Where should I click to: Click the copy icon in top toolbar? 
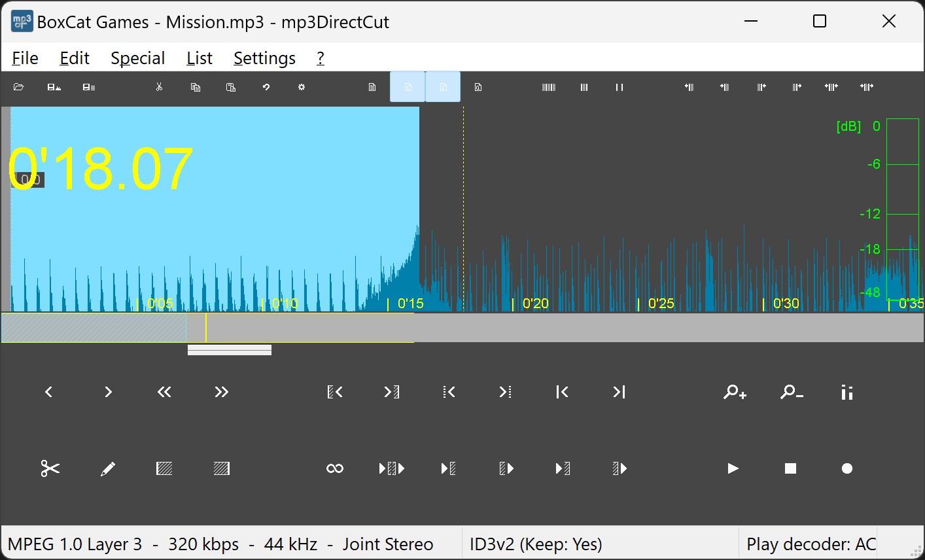[195, 87]
